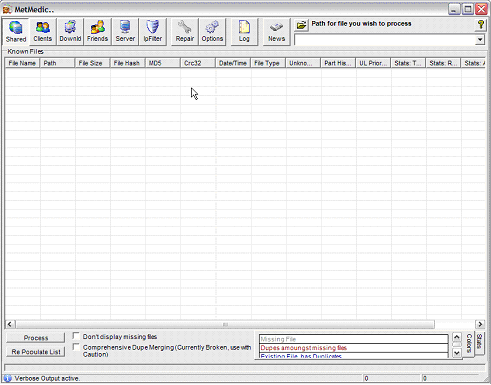
Task: Switch to the Colors side tab
Action: tap(469, 343)
